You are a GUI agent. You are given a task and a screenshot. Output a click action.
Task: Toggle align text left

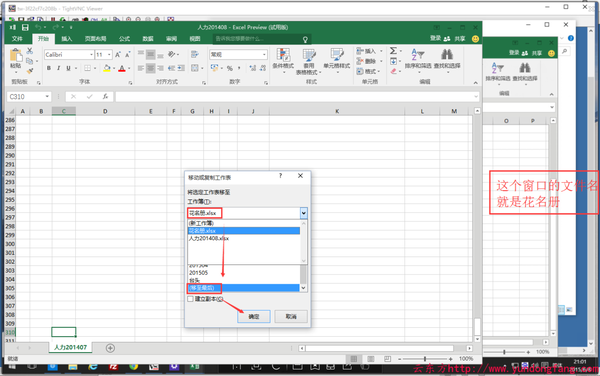tap(141, 68)
